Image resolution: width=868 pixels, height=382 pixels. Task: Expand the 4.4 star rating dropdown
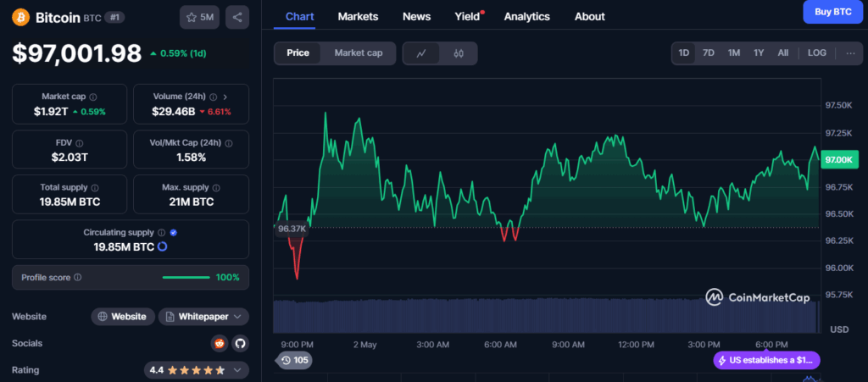click(196, 370)
